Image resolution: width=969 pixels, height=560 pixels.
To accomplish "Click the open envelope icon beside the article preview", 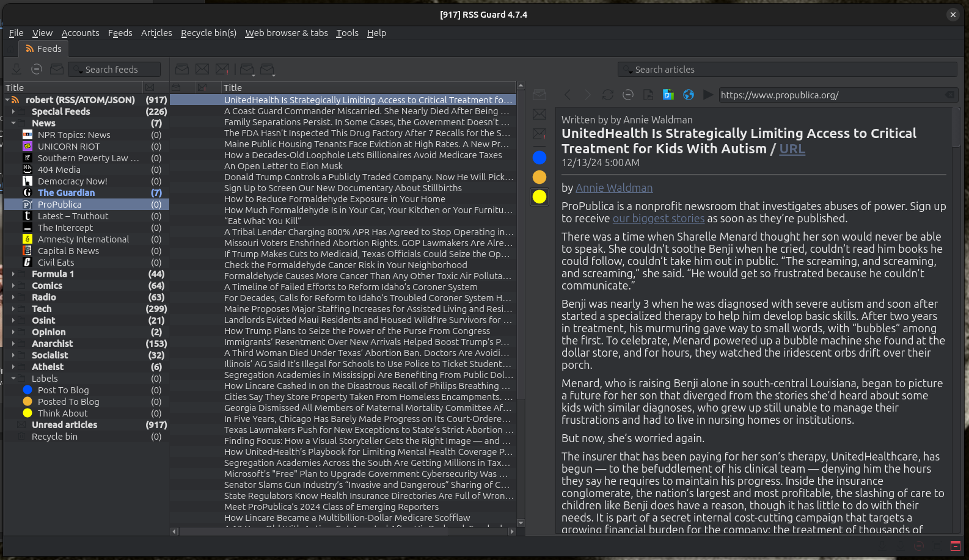I will [x=539, y=95].
